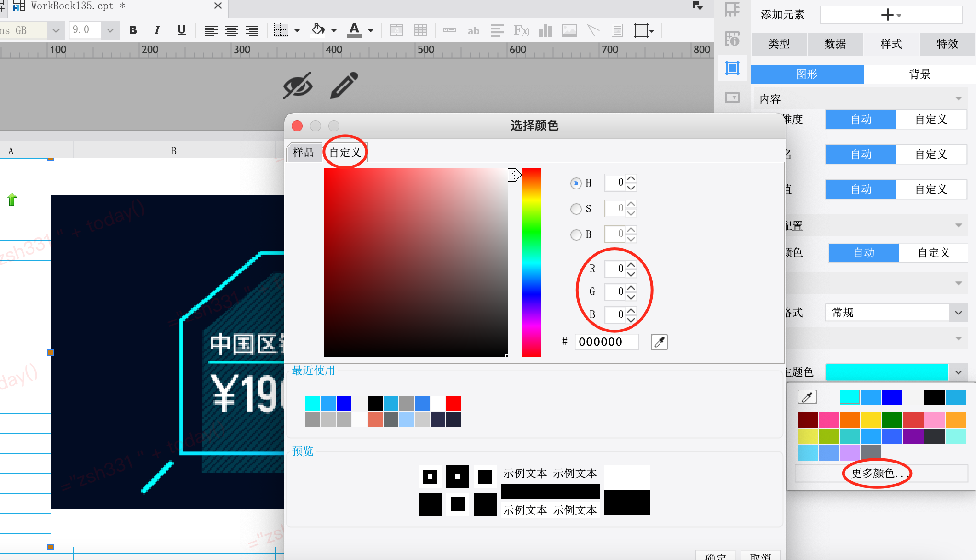This screenshot has height=560, width=976.
Task: Pick dark red swatch in theme palette
Action: 807,419
